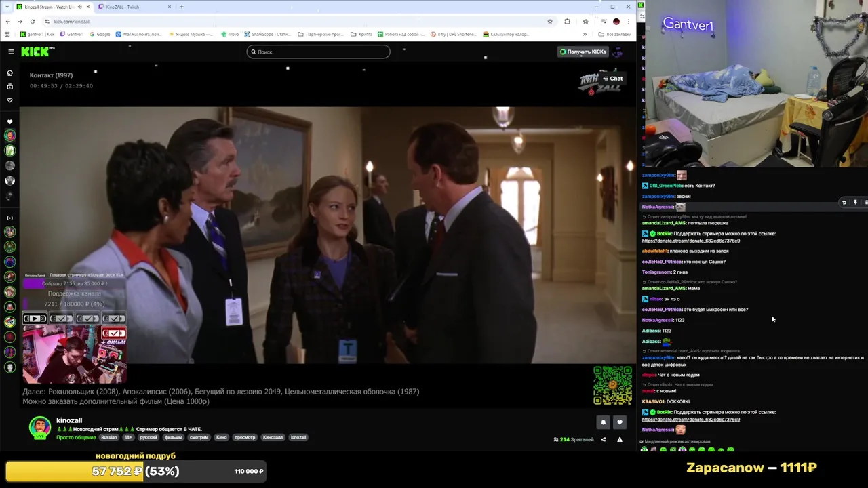Image resolution: width=868 pixels, height=488 pixels.
Task: Go back in browser history
Action: 7,21
